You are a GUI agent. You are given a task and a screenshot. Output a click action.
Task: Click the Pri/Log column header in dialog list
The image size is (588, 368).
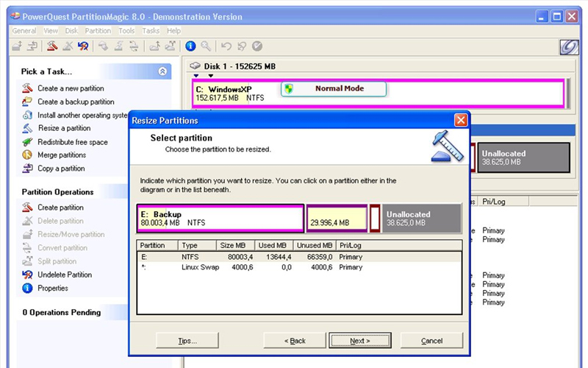click(399, 245)
